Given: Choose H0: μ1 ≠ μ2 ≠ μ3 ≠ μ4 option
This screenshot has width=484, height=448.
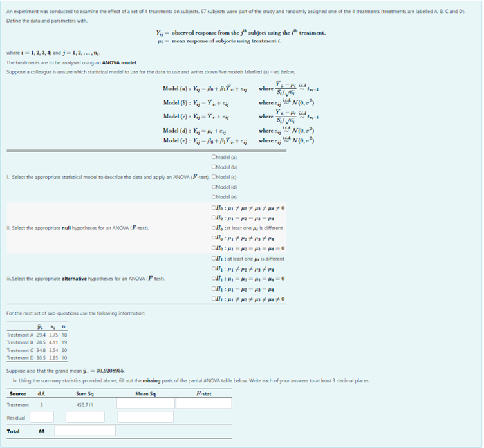Looking at the screenshot, I should pos(214,238).
